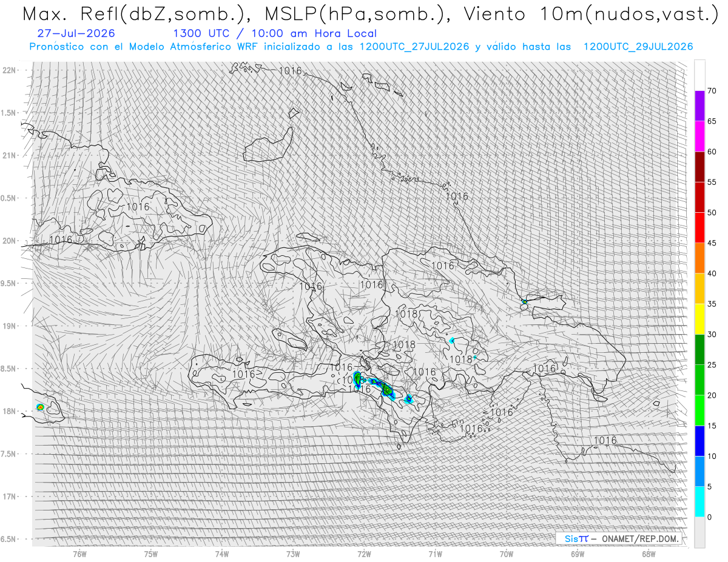Screen dimensions: 728x562
Task: Click the longitude label 73W
Action: [293, 554]
